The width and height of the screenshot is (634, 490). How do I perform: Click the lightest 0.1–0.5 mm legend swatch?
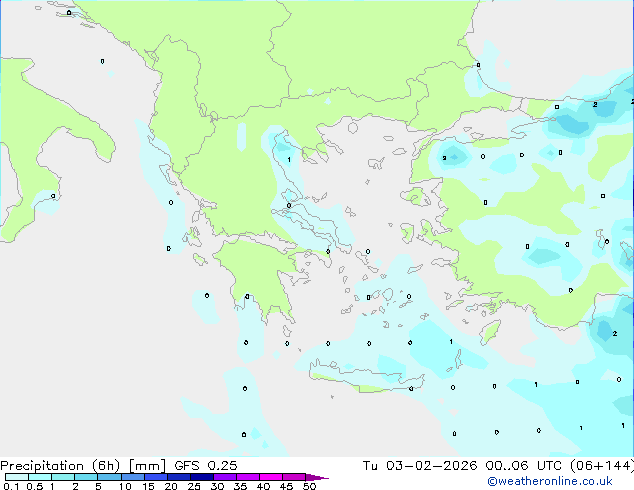click(x=17, y=477)
